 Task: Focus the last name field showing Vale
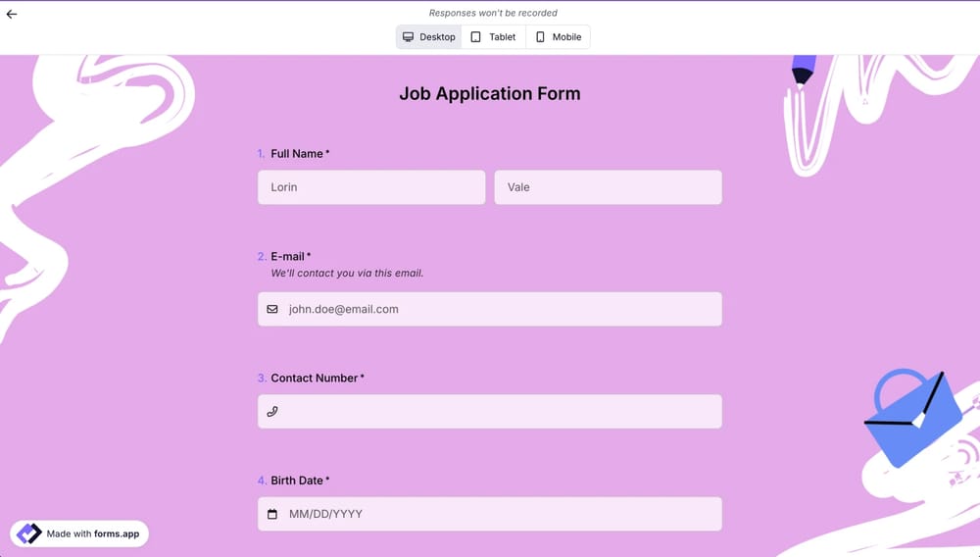(x=608, y=187)
